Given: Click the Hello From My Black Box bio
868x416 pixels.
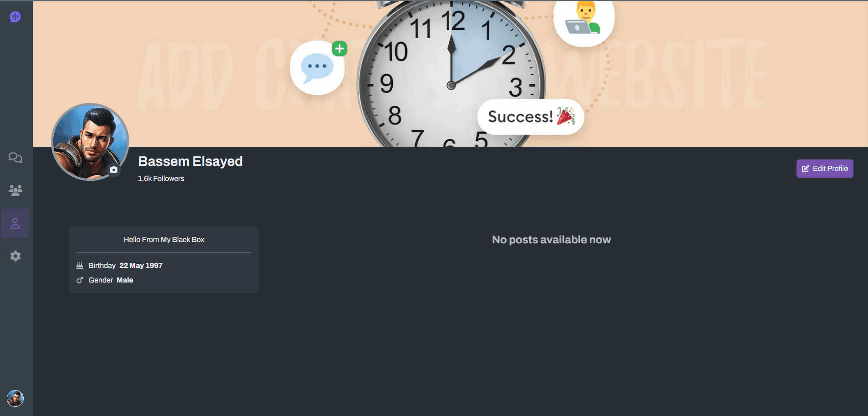Looking at the screenshot, I should coord(164,240).
